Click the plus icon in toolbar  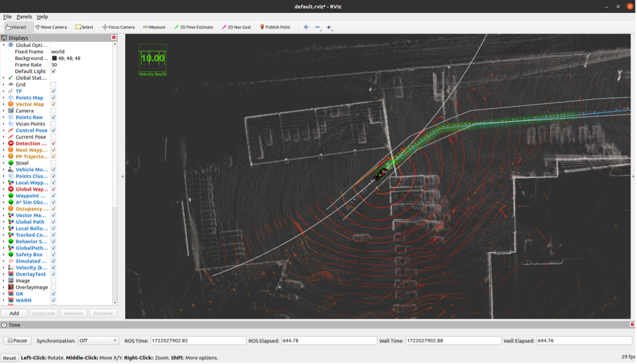click(x=306, y=27)
